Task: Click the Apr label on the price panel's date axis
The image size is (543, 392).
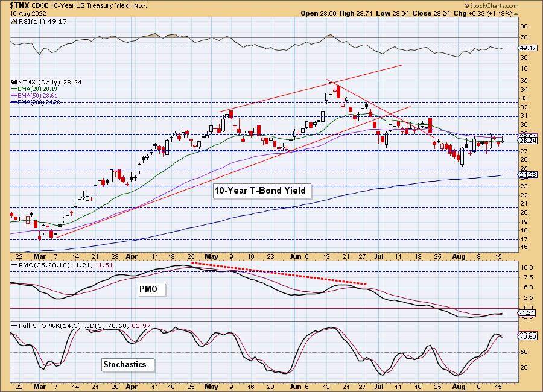Action: coord(132,257)
